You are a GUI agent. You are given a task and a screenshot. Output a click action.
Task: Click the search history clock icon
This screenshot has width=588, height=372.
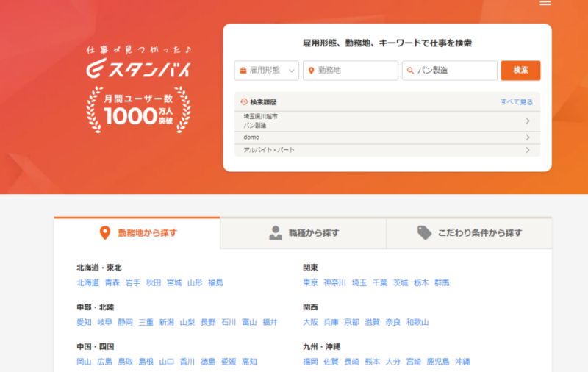coord(244,101)
